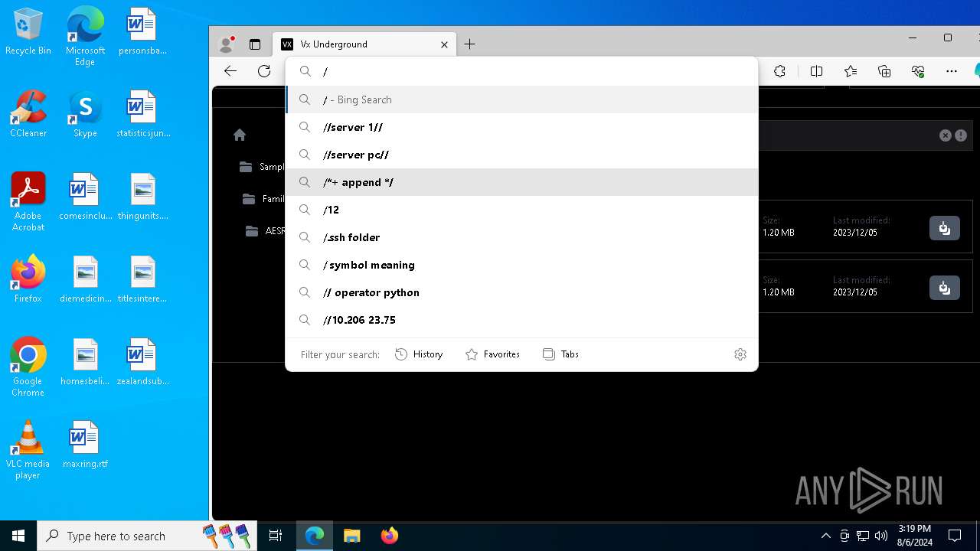Open the AESR folder in the tree
Screen dimensions: 980x551
tap(265, 231)
